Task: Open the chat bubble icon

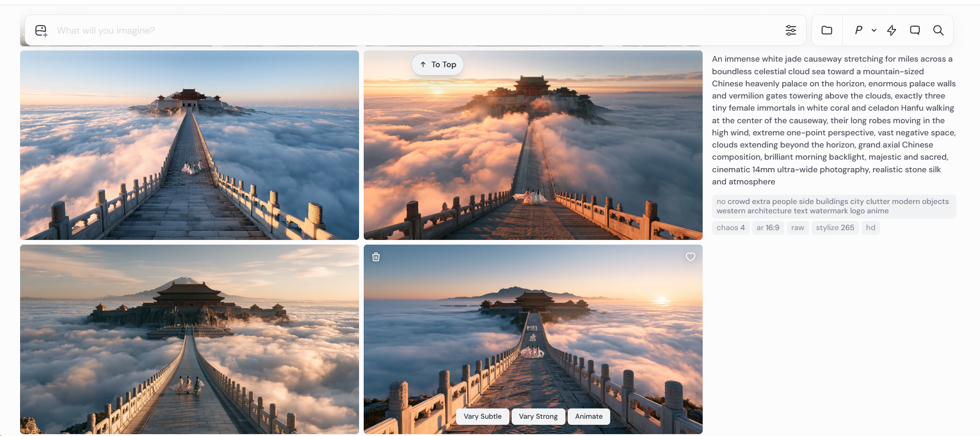Action: (x=915, y=30)
